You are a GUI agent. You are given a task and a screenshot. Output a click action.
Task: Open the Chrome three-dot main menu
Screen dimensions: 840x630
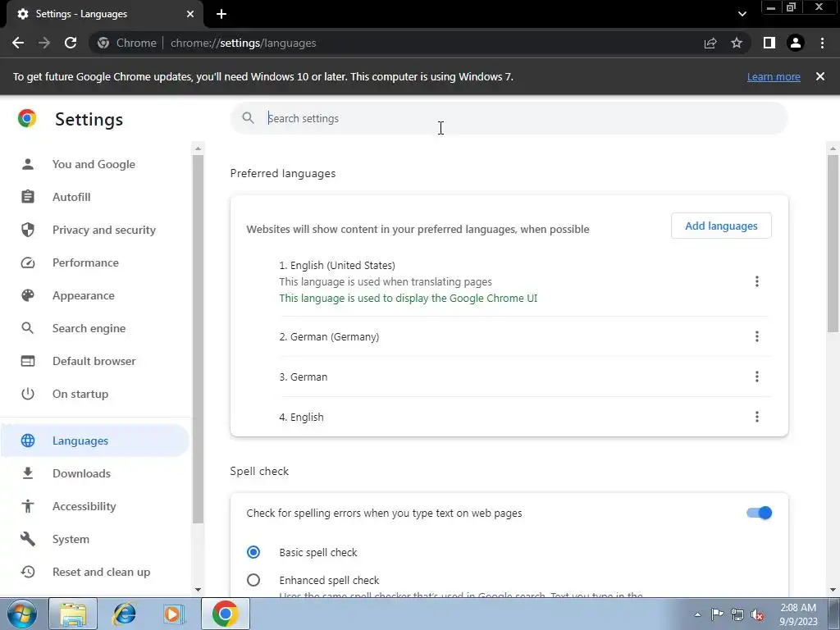pos(822,43)
